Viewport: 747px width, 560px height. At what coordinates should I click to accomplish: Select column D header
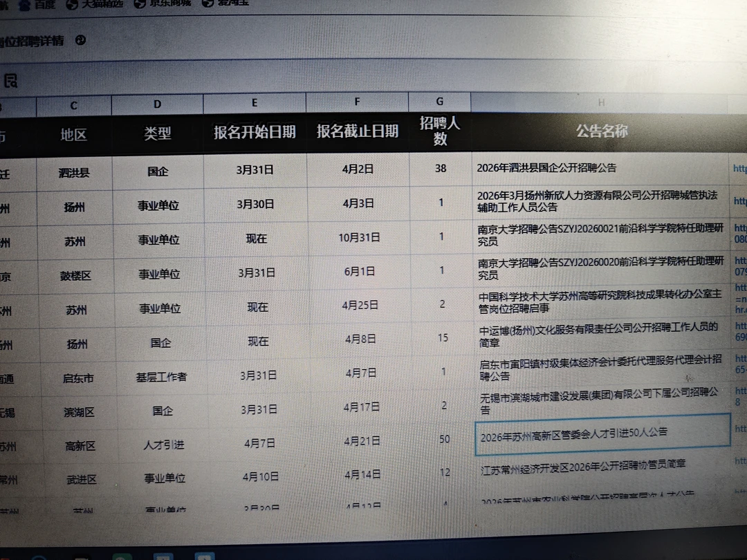[x=157, y=104]
